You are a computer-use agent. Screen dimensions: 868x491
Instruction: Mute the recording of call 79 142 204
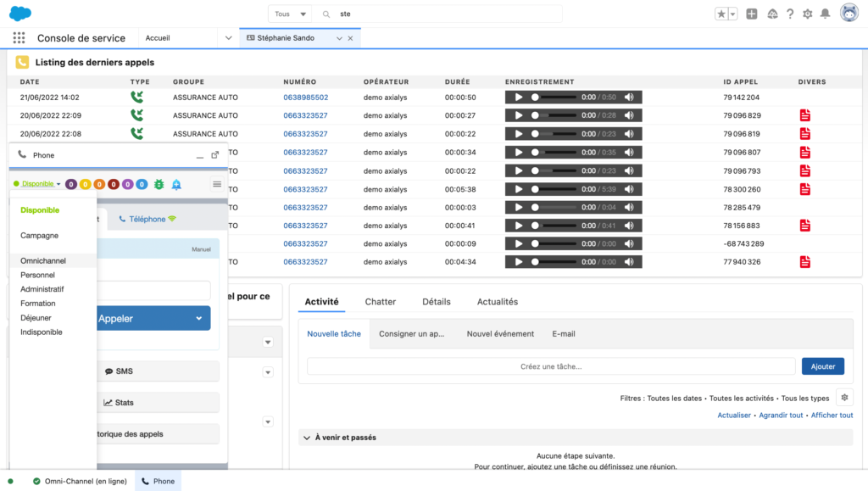[630, 97]
